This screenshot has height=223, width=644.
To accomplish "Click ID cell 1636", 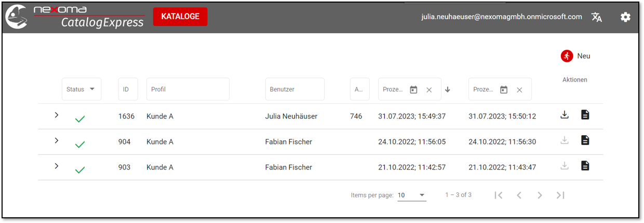I will 127,116.
